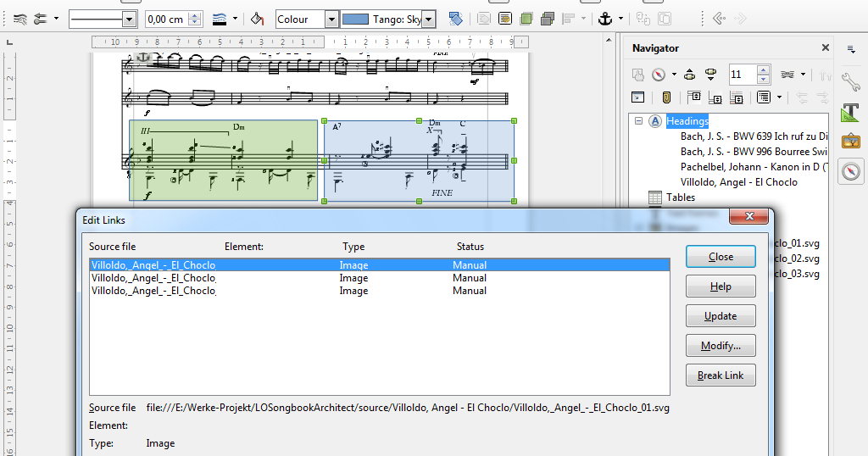Image resolution: width=868 pixels, height=456 pixels.
Task: Click the Set Reminder paperclip icon
Action: point(666,98)
